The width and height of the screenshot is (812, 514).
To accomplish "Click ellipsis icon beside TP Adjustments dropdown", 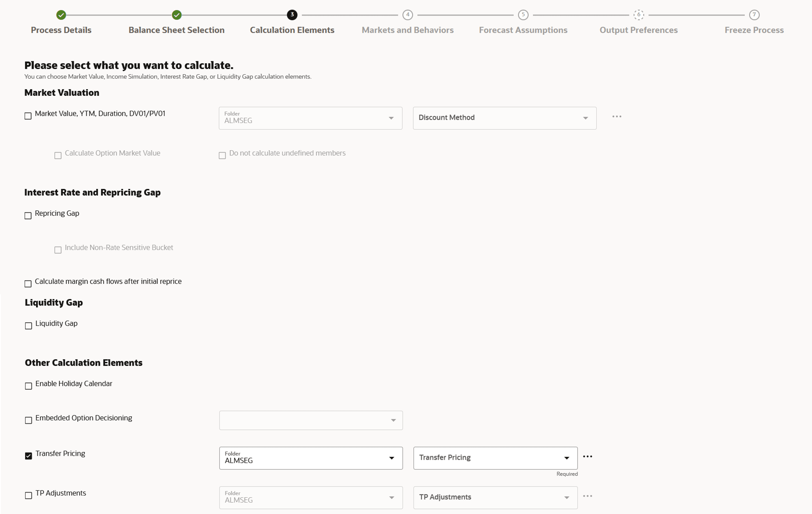I will click(x=587, y=496).
